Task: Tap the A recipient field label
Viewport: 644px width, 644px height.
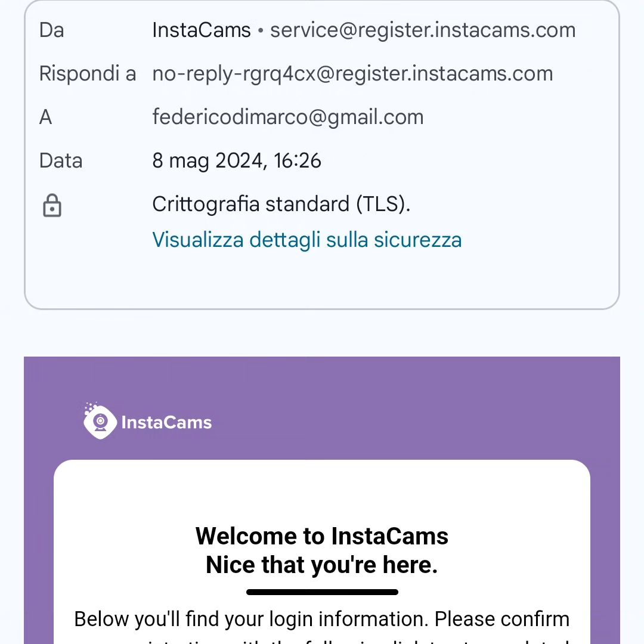Action: (x=45, y=117)
